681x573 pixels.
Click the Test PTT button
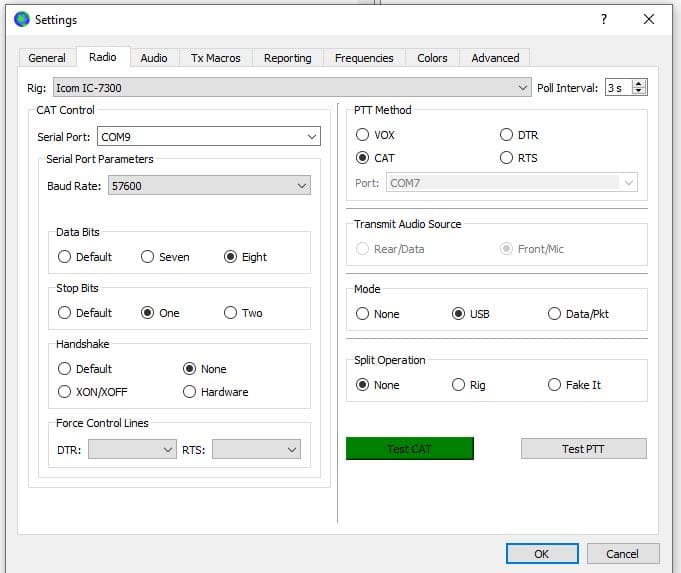click(x=583, y=448)
